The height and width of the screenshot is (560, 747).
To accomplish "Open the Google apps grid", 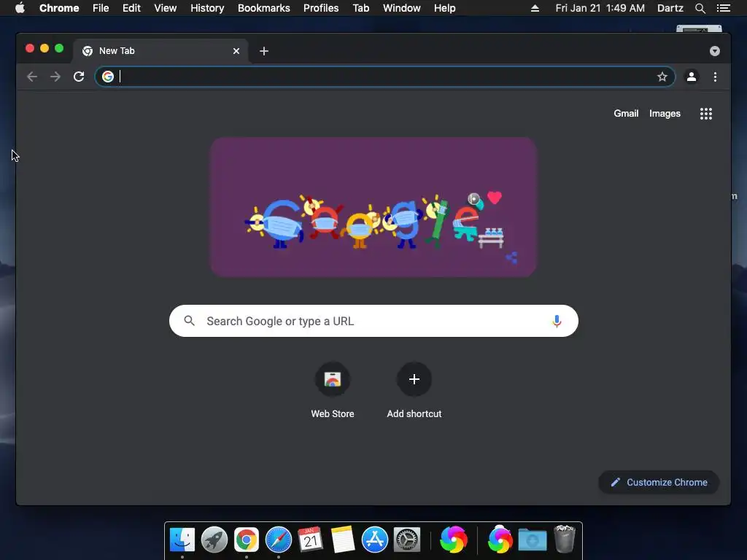I will [x=706, y=114].
